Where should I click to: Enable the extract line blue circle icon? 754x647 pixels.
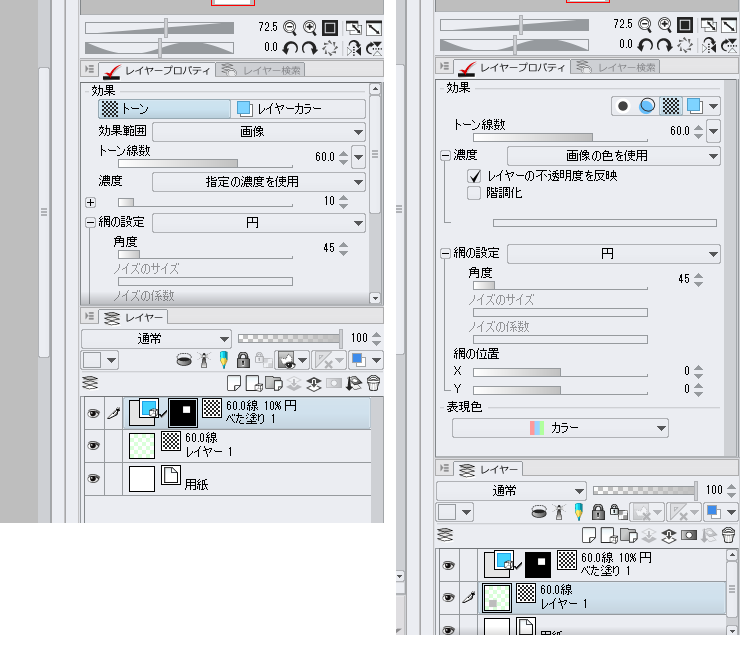pos(647,106)
